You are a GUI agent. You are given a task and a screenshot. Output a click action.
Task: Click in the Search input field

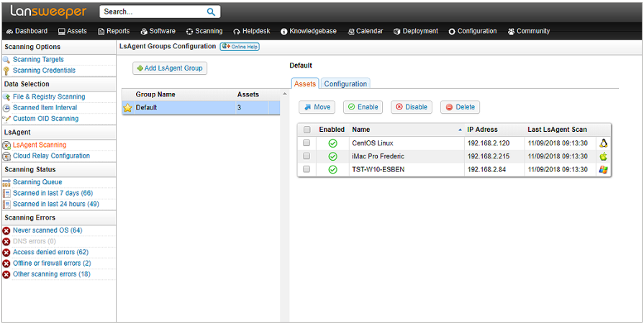tap(154, 12)
